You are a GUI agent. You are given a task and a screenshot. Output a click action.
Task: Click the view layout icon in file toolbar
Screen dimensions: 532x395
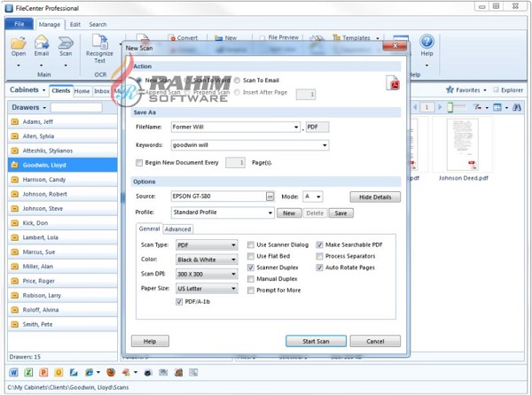(x=497, y=107)
